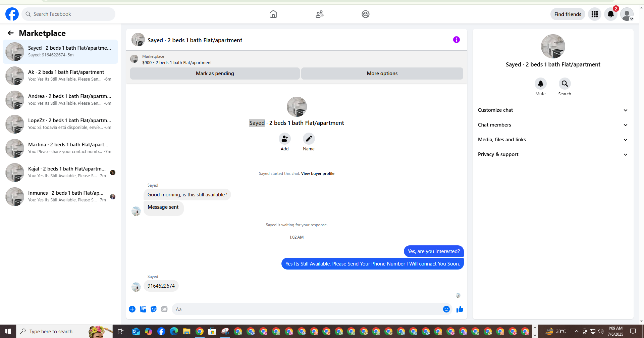Screen dimensions: 644x338
Task: Send a thumbs-up like
Action: coord(460,309)
